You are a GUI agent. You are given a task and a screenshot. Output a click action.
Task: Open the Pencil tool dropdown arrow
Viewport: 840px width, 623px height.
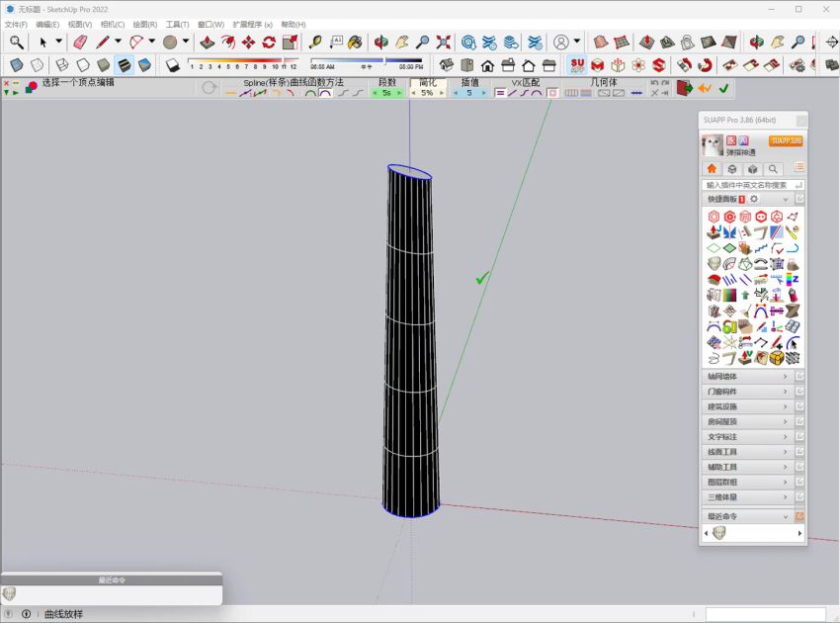(118, 42)
